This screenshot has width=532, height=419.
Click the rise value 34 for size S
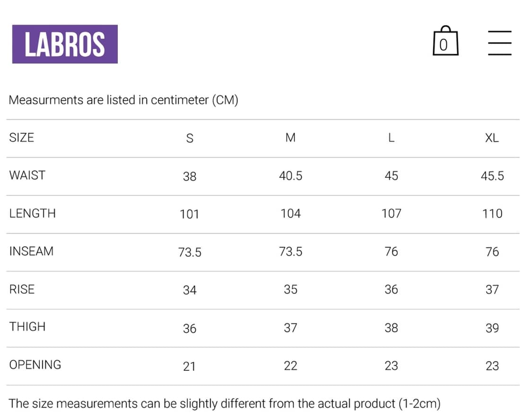coord(190,290)
